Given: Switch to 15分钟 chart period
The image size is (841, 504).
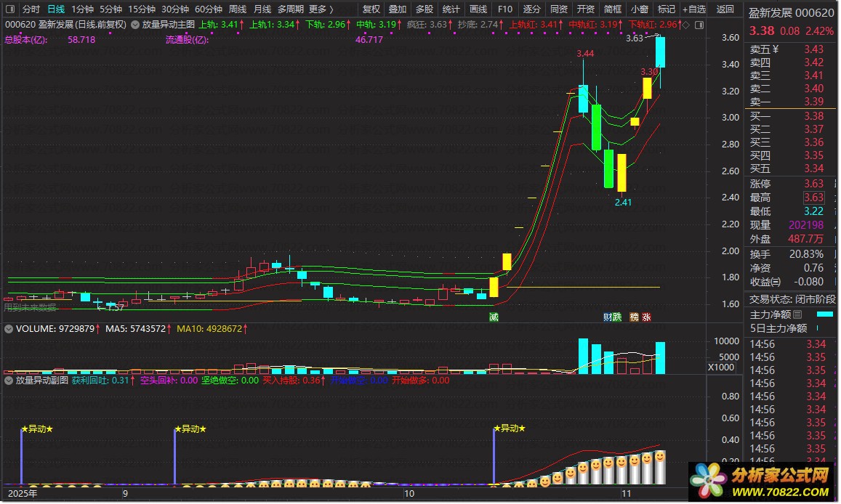Looking at the screenshot, I should point(142,9).
